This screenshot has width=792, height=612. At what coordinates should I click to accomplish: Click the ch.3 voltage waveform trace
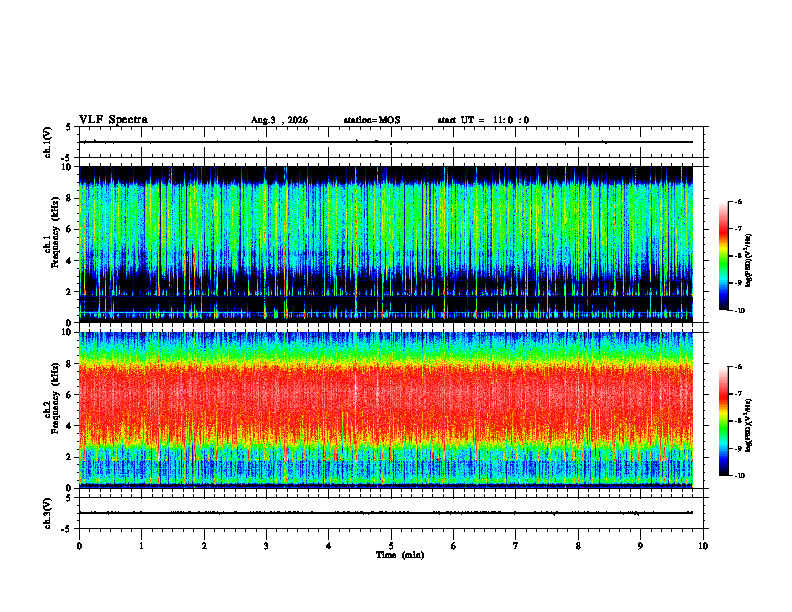(386, 513)
